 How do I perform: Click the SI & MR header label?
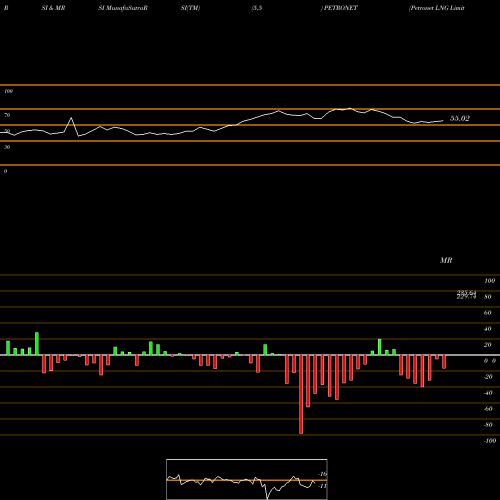pyautogui.click(x=53, y=8)
